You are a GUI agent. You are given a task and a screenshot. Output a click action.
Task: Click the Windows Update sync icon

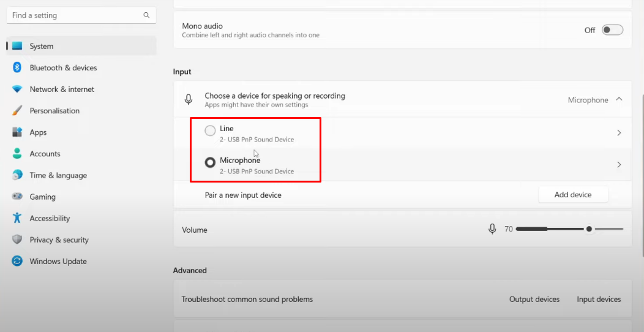pos(17,261)
